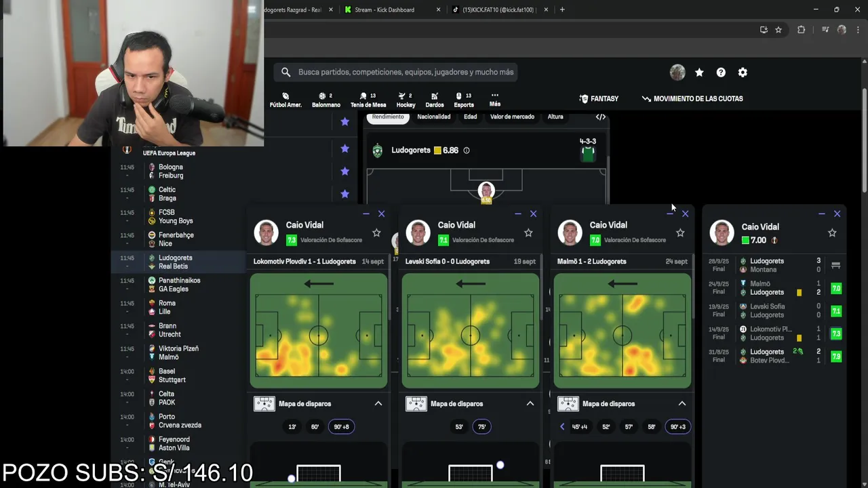Open favorites star in site header
The width and height of the screenshot is (868, 488).
699,73
